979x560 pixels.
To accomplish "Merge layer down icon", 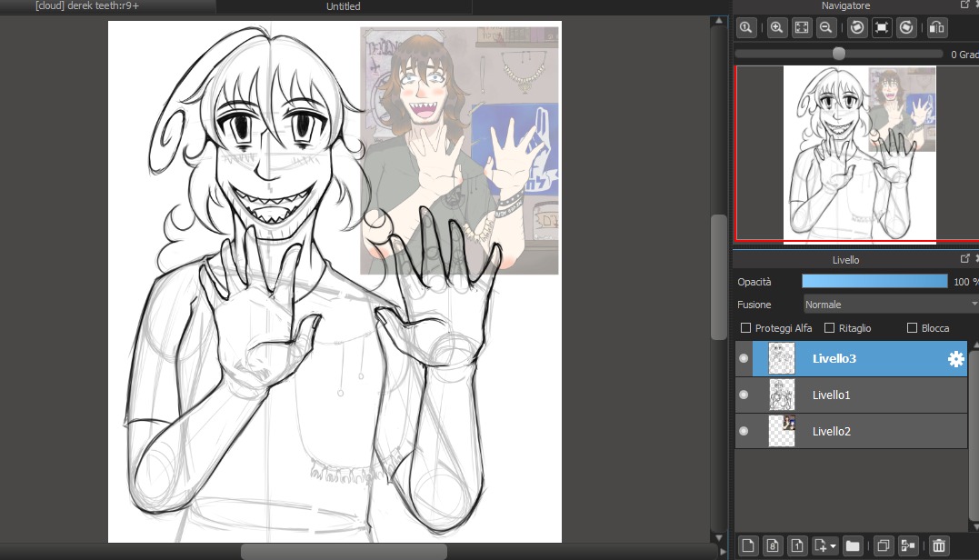I will click(908, 545).
